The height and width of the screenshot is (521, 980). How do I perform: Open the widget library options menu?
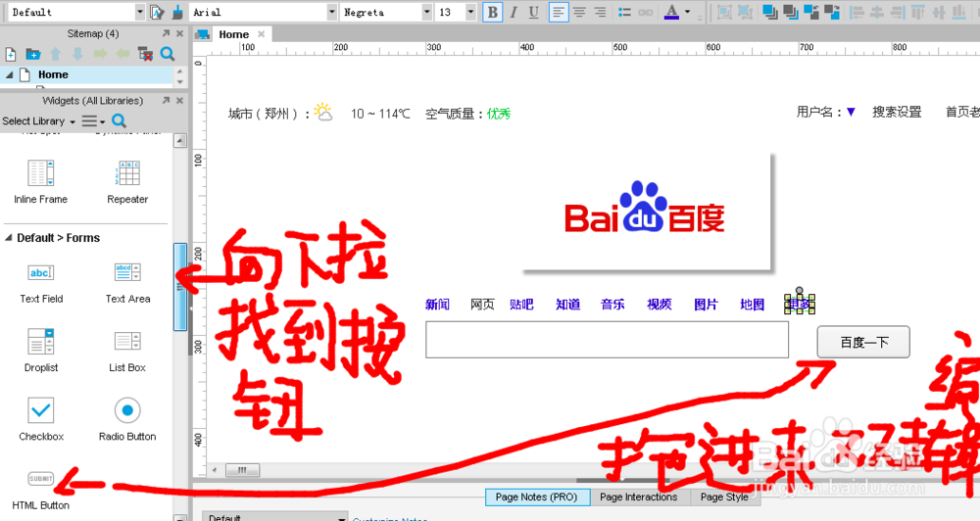click(x=94, y=121)
